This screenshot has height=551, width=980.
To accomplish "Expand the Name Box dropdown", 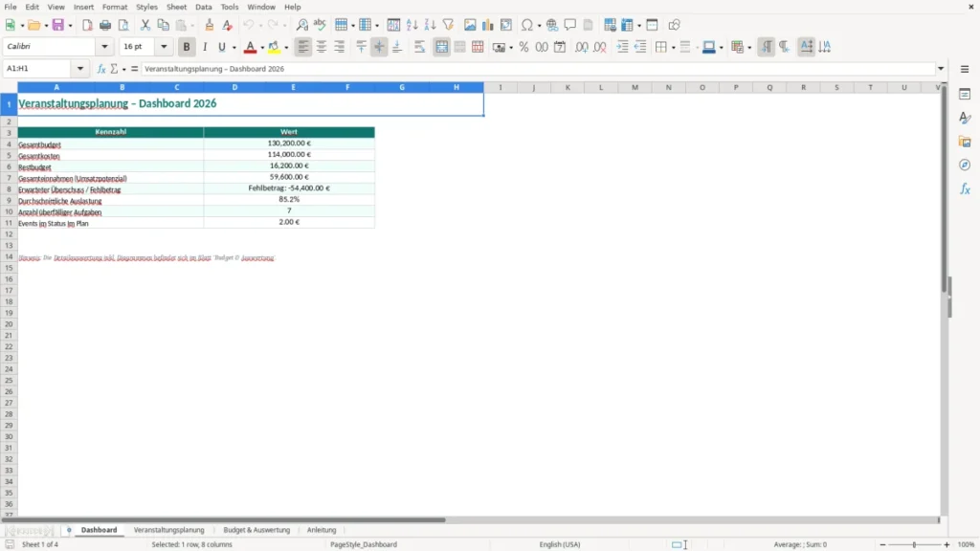I will [80, 69].
